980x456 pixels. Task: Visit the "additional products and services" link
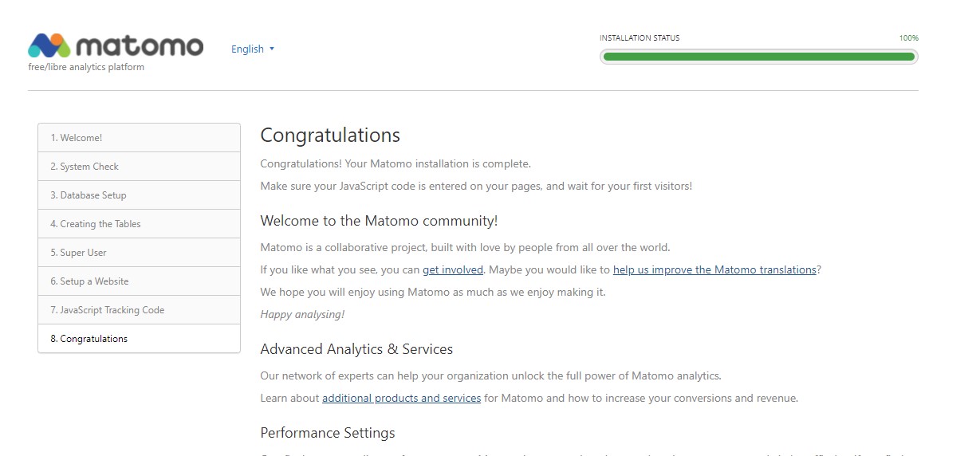click(x=401, y=398)
